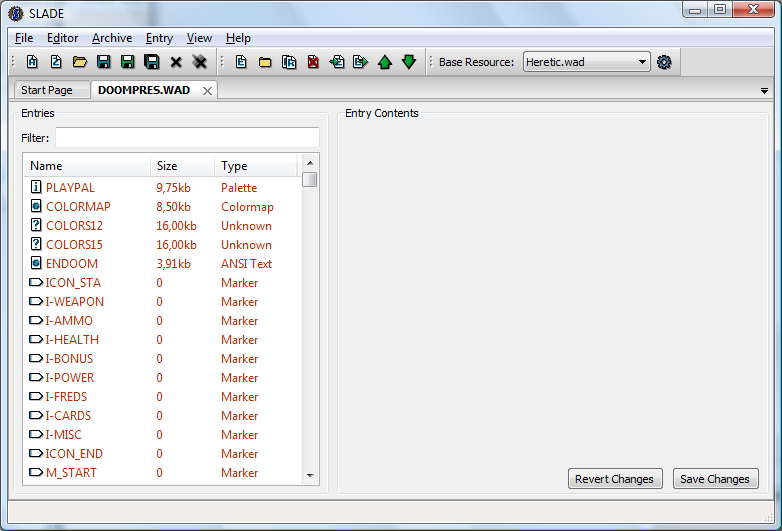
Task: Click the New Directory folder icon
Action: pos(265,62)
